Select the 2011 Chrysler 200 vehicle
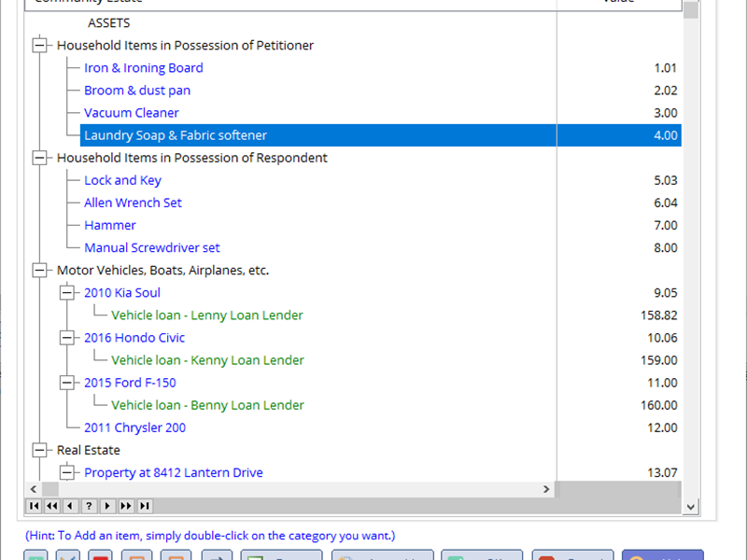 click(x=134, y=427)
